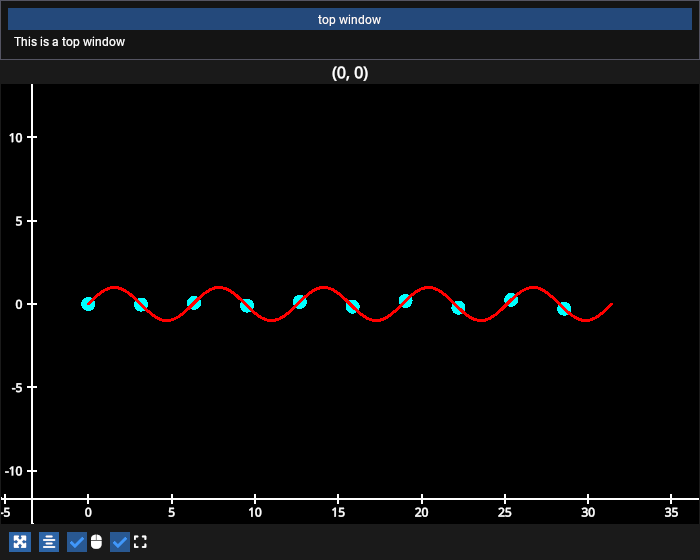
Task: Click the x-axis label 20
Action: 421,512
